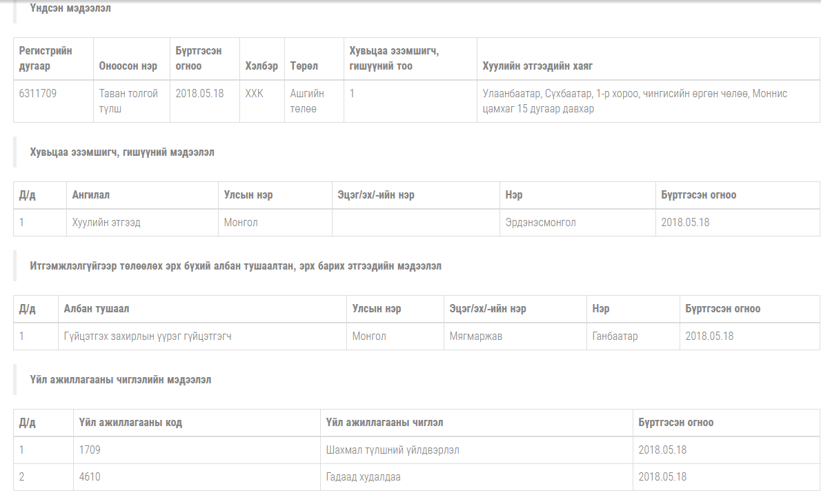The width and height of the screenshot is (821, 504).
Task: Click the "Ашгийн төлөө" type cell
Action: pos(307,101)
